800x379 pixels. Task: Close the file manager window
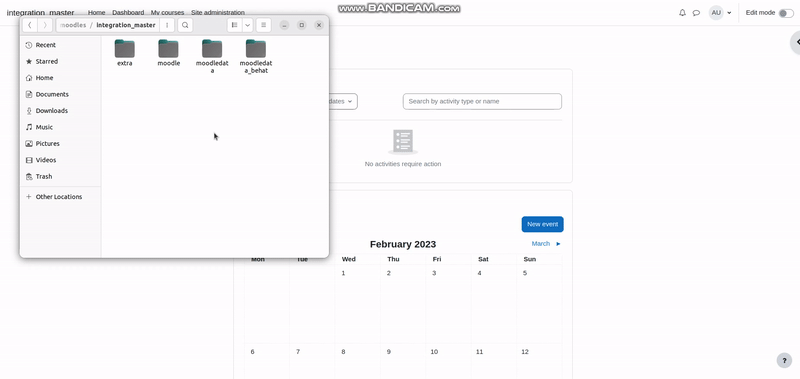click(x=319, y=25)
